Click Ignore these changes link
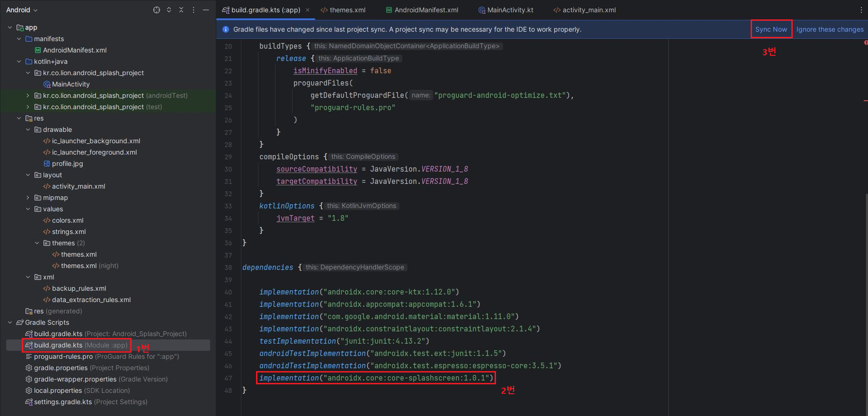868x416 pixels. coord(830,29)
